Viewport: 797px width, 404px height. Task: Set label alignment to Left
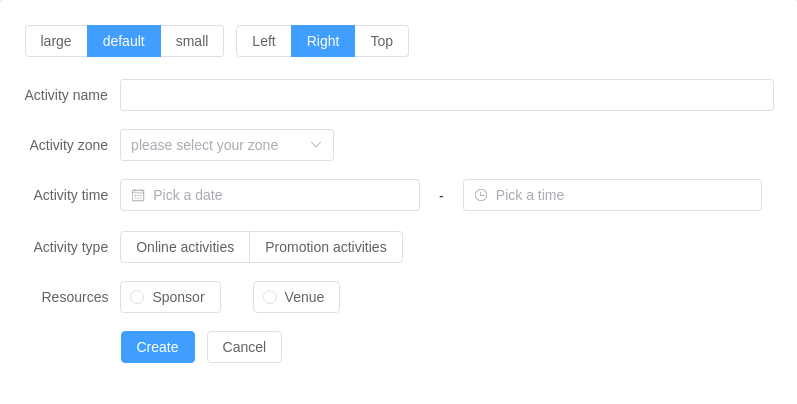(x=264, y=41)
